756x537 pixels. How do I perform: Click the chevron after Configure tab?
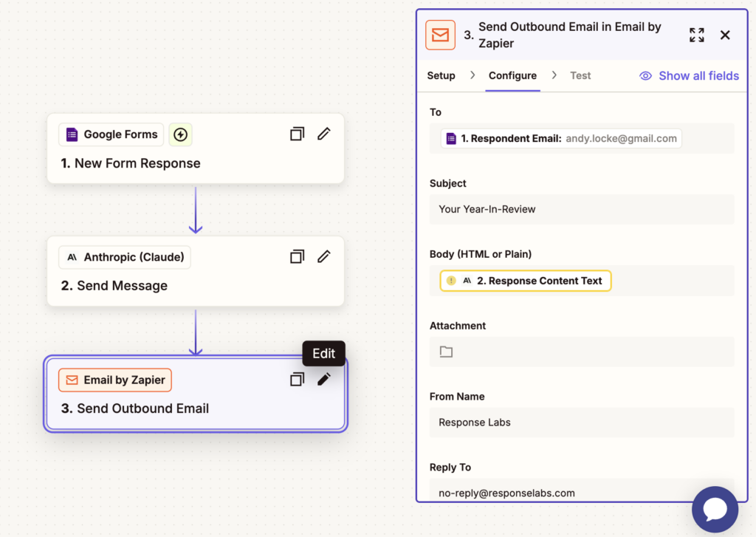[x=554, y=75]
